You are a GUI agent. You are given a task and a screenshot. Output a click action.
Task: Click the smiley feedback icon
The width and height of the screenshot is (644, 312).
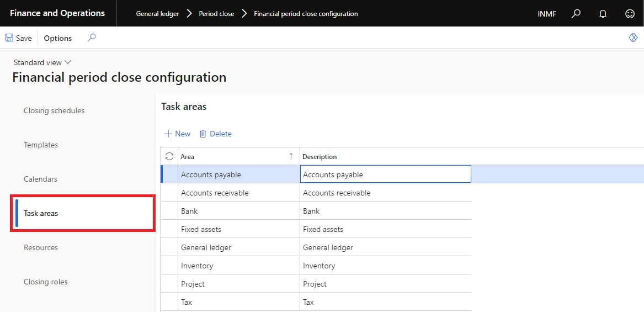tap(630, 14)
